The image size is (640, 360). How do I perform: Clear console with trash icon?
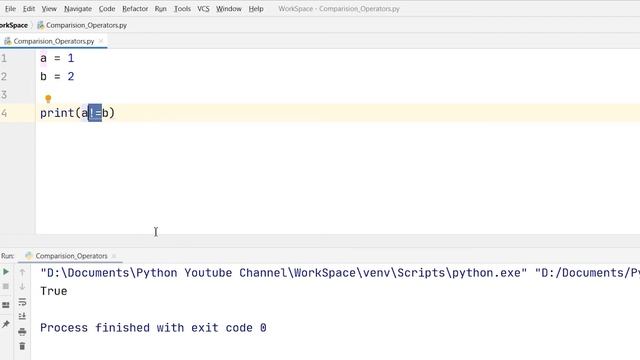click(22, 346)
